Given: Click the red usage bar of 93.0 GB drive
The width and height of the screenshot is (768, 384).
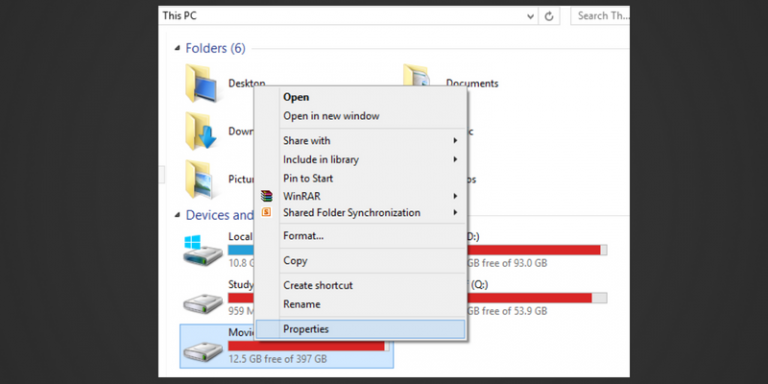Looking at the screenshot, I should click(535, 250).
